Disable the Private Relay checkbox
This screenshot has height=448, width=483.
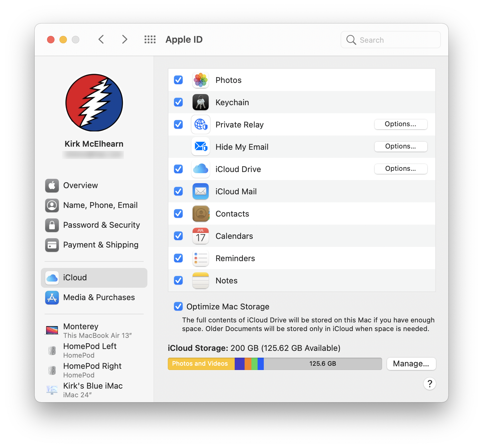click(178, 124)
